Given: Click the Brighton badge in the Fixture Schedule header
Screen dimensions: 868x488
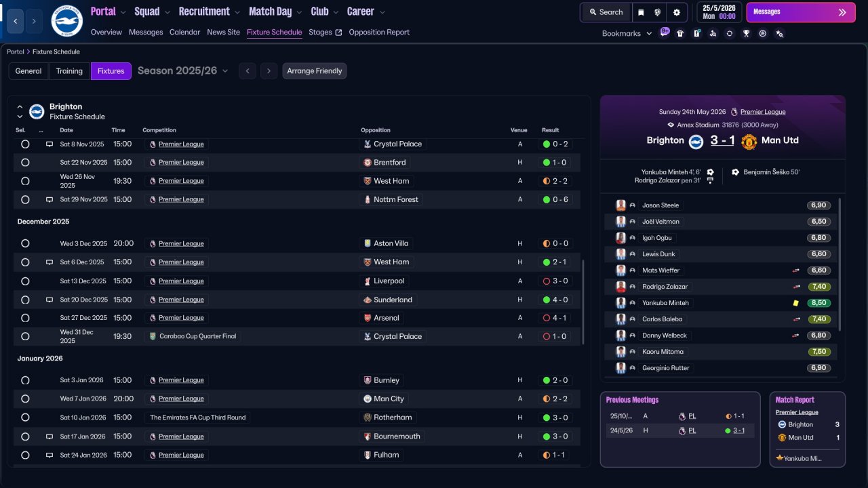Looking at the screenshot, I should point(37,111).
